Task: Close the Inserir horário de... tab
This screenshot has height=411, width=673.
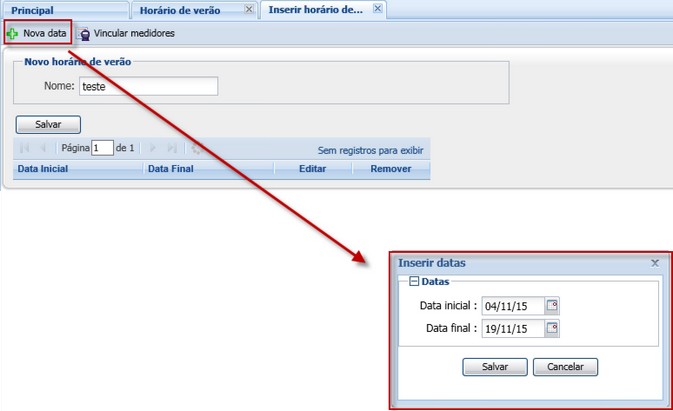Action: 377,9
